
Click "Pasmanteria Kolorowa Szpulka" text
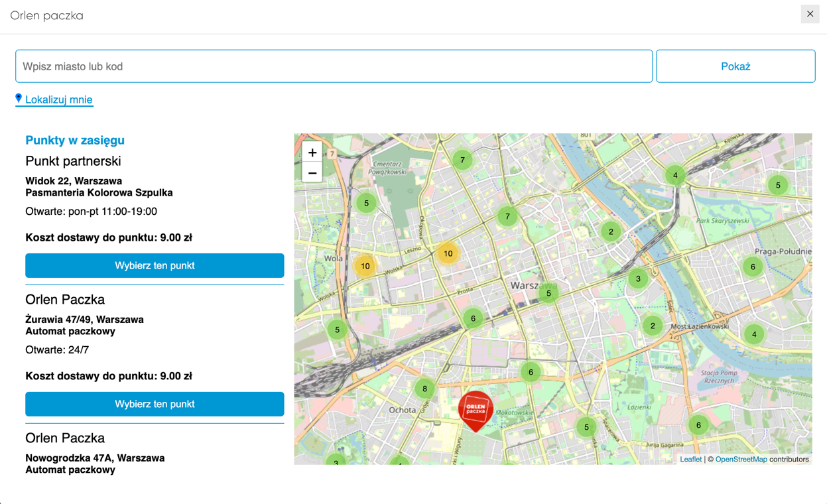click(99, 192)
